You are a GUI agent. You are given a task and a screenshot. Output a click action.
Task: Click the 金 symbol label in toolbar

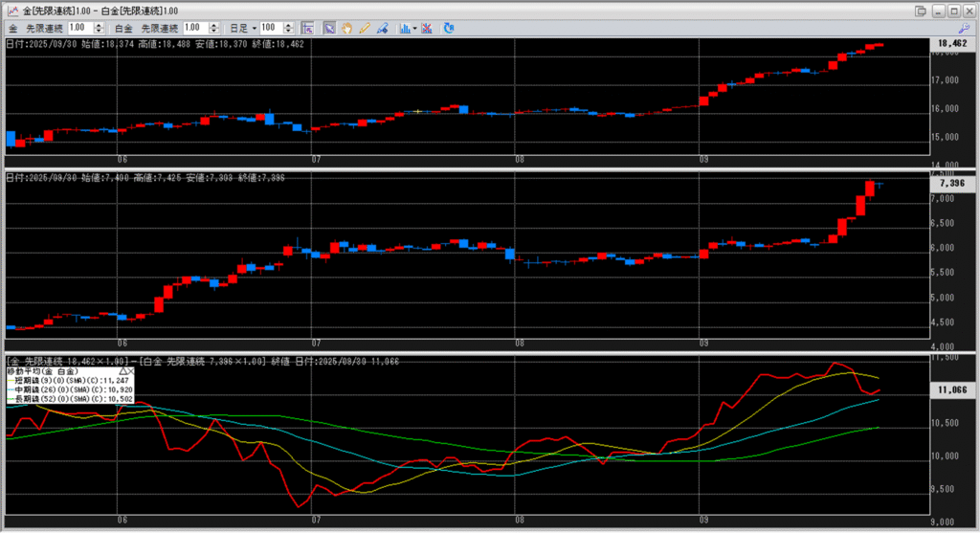click(x=12, y=28)
